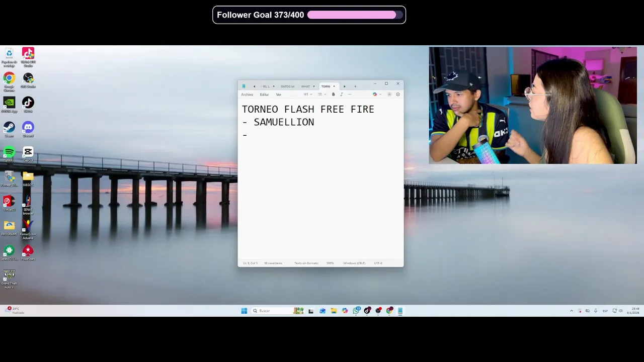Open Firma E-doc Aduana shortcut
The width and height of the screenshot is (644, 362).
coord(28,230)
